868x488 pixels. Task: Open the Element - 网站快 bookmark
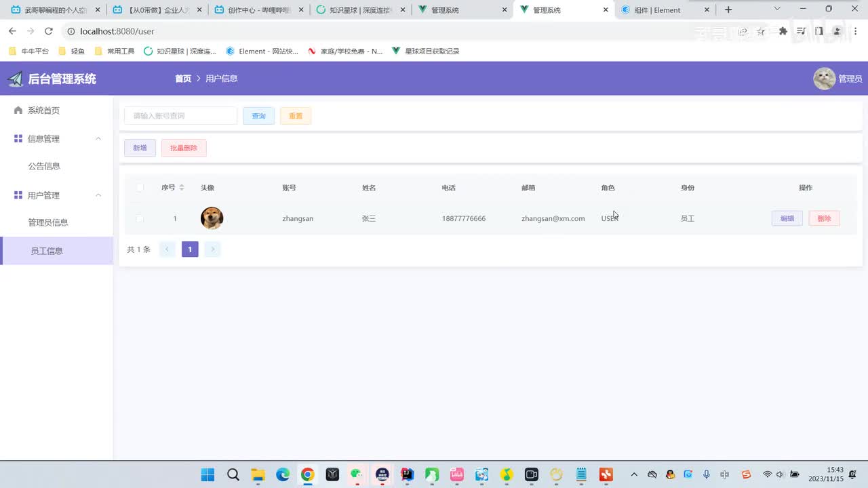[x=262, y=51]
